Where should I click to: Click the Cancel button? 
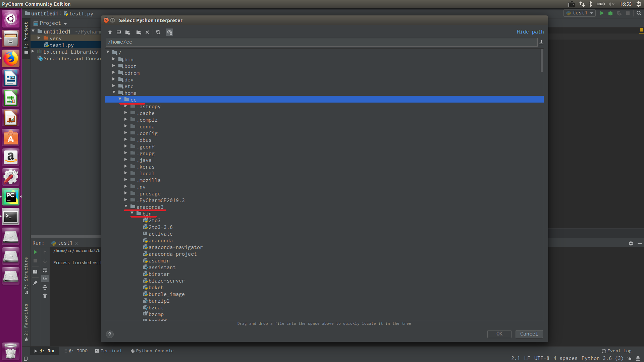(529, 334)
